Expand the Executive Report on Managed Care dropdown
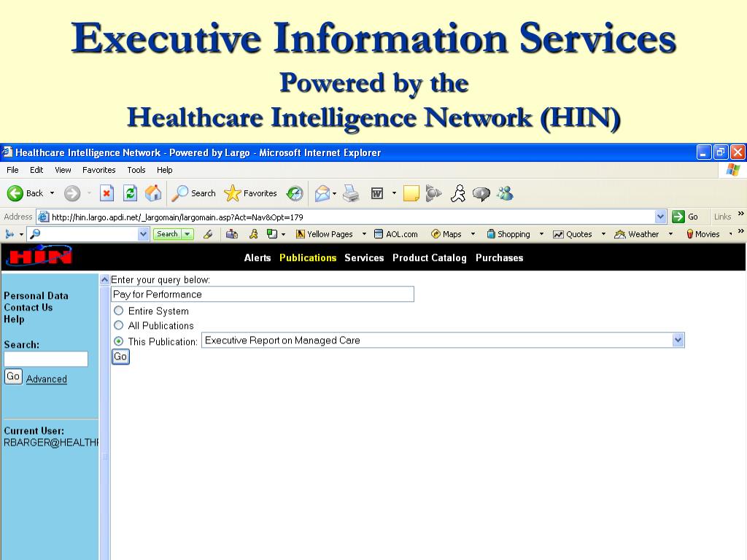Viewport: 747px width, 560px height. pyautogui.click(x=678, y=340)
